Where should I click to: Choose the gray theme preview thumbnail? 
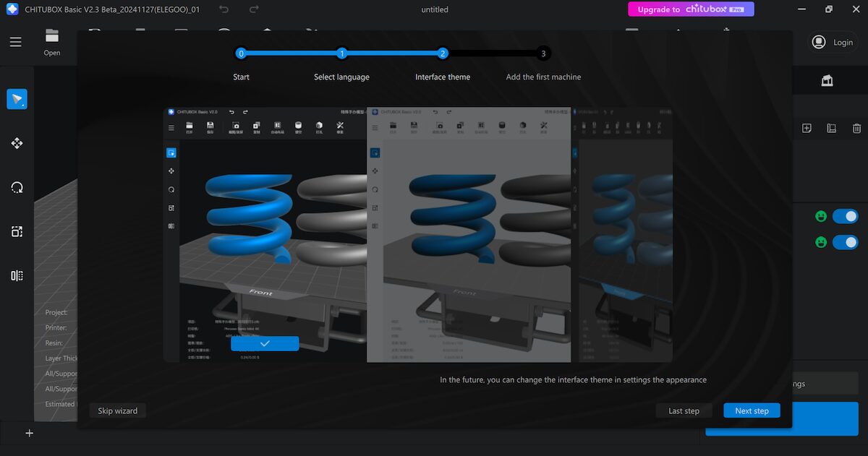point(469,235)
